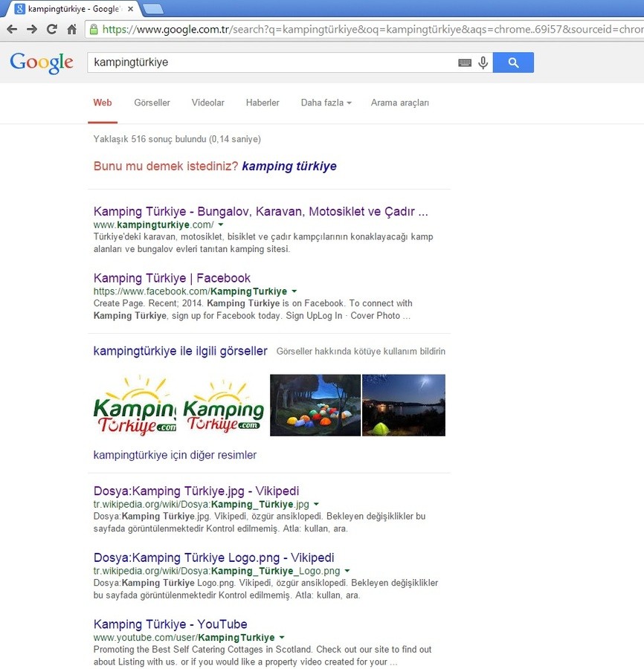Click the https://www.facebook.com/KampingTurkiye URL text

(x=190, y=291)
